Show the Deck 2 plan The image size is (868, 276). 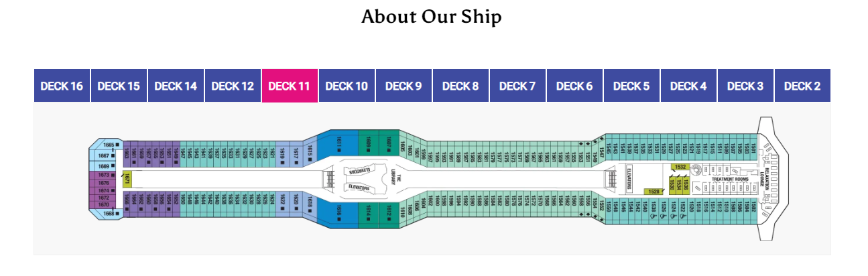click(x=802, y=86)
